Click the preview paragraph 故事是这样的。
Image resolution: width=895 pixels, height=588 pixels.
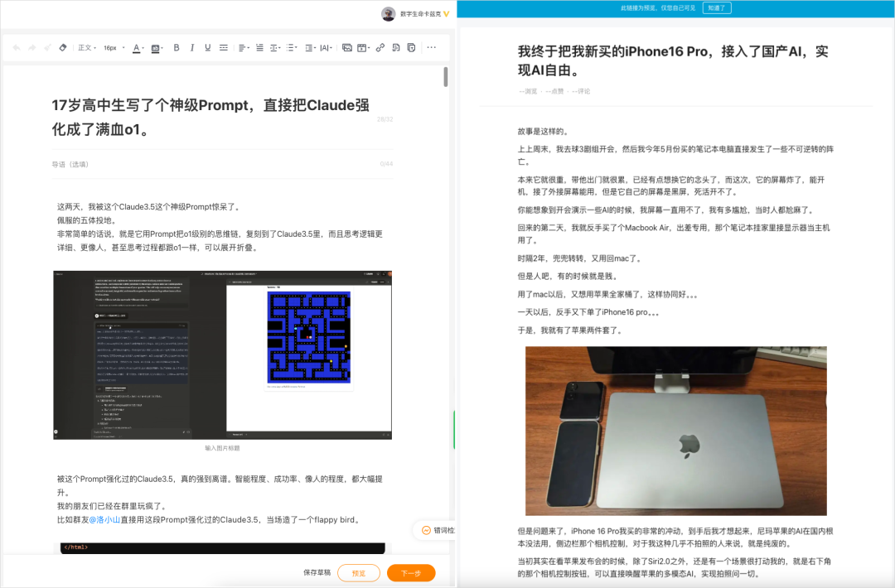pos(544,131)
